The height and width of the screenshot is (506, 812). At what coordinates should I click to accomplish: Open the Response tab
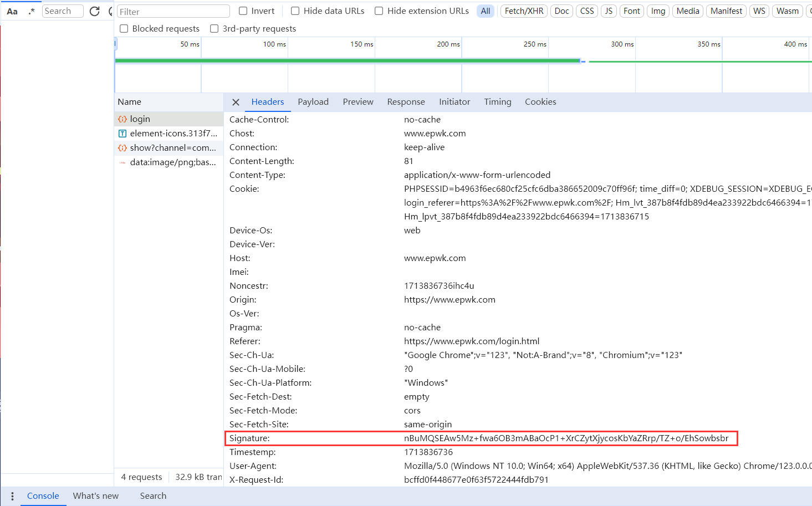(406, 102)
